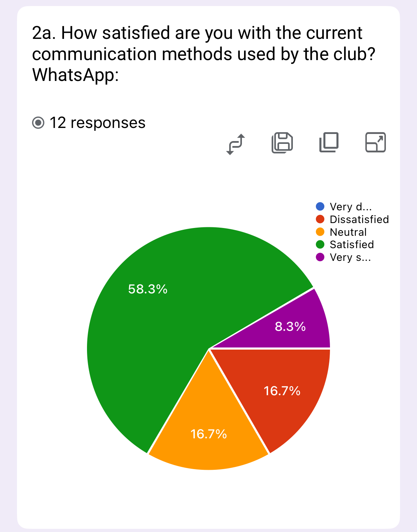This screenshot has height=532, width=417.
Task: Click the 58.3% label on the pie
Action: tap(148, 289)
